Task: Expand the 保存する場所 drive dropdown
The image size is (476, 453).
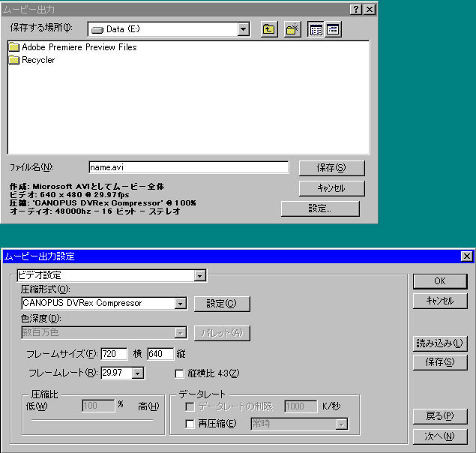Action: pyautogui.click(x=243, y=29)
